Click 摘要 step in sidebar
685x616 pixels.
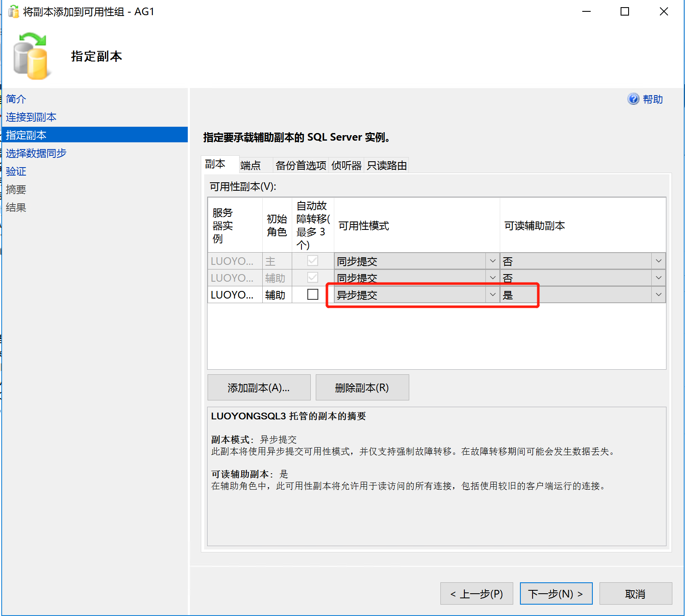click(16, 189)
